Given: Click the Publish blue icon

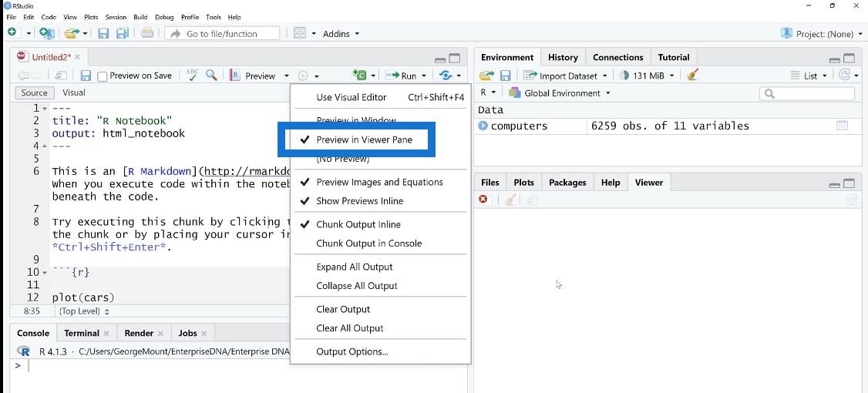Looking at the screenshot, I should click(x=446, y=76).
